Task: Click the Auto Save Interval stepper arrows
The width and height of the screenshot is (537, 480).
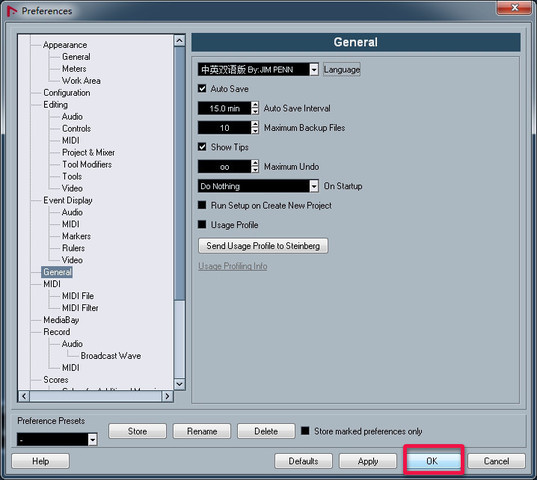Action: [255, 108]
